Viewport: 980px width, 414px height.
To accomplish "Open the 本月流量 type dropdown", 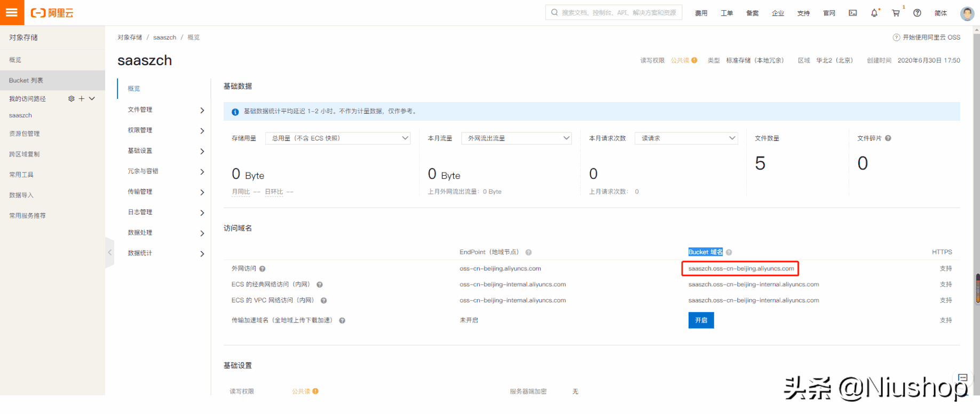I will [516, 138].
